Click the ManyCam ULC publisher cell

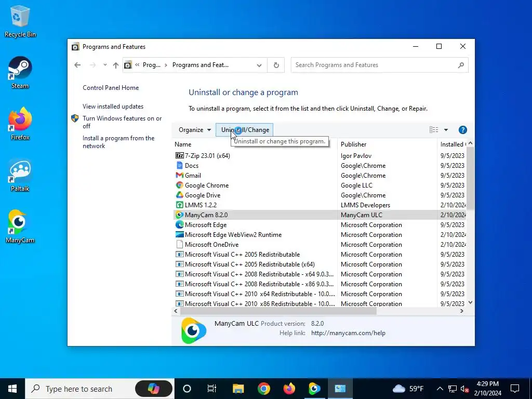(x=362, y=215)
